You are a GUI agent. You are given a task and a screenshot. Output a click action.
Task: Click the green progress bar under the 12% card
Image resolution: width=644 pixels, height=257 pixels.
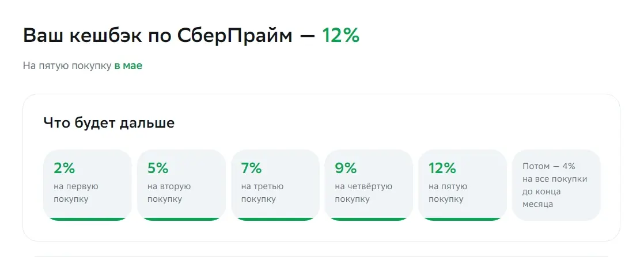tap(463, 219)
